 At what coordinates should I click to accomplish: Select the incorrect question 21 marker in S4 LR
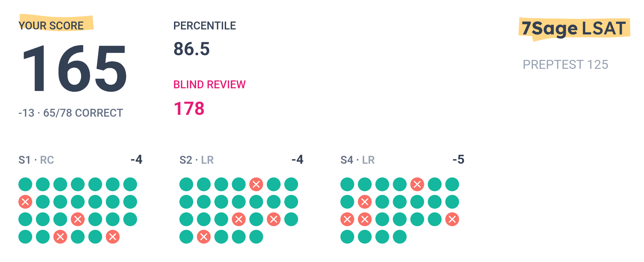pyautogui.click(x=452, y=219)
